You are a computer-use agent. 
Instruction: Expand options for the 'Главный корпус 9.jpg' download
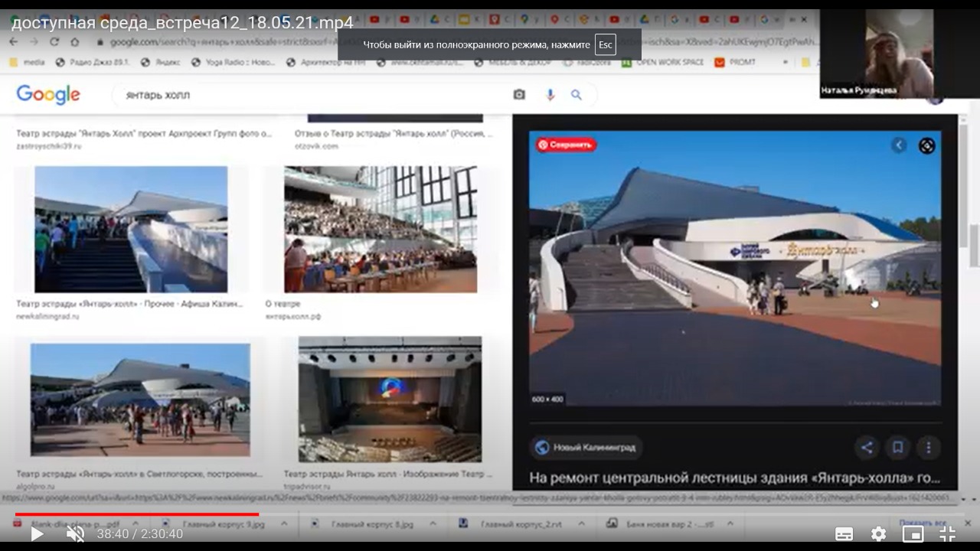pos(284,524)
